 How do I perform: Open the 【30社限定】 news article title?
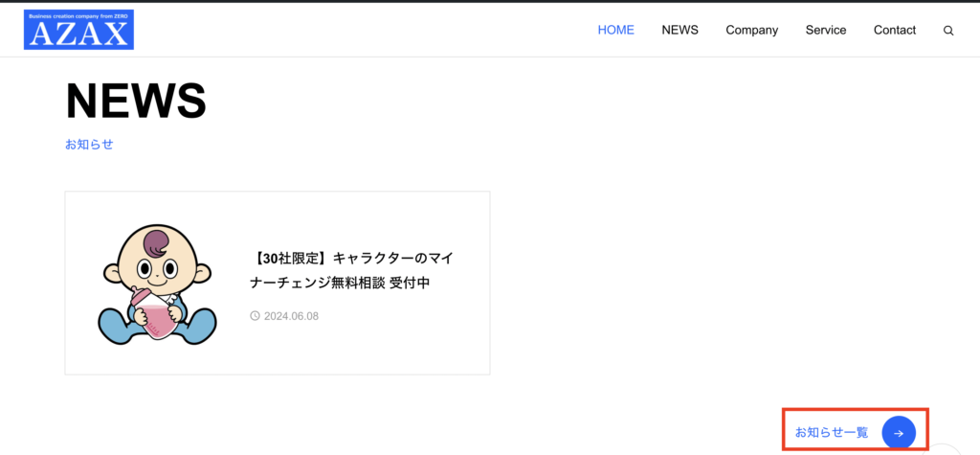point(351,270)
